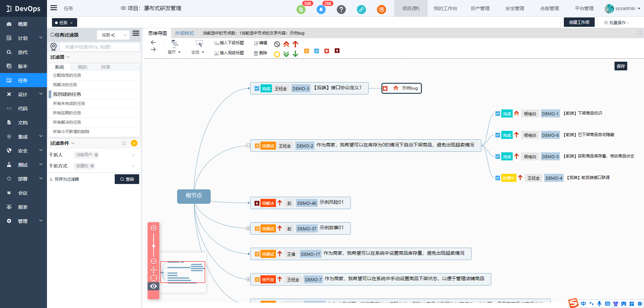The image size is (644, 308).
Task: Switch to the 外观样式 tab
Action: (x=184, y=33)
